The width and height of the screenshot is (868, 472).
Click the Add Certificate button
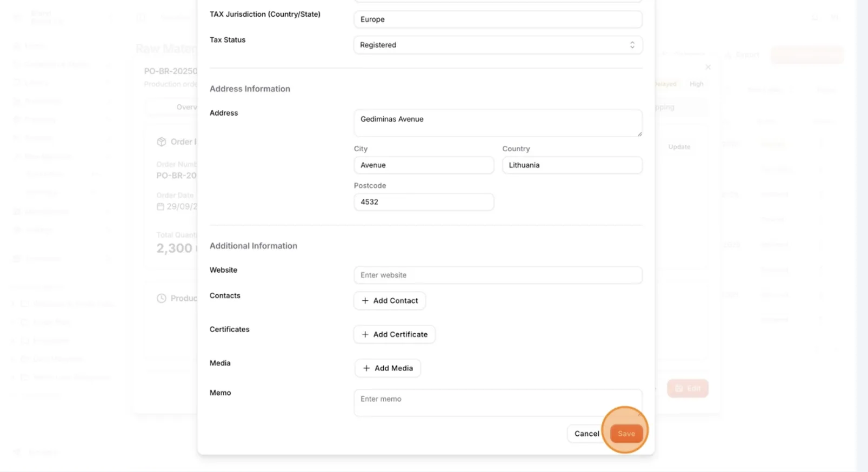click(x=395, y=334)
